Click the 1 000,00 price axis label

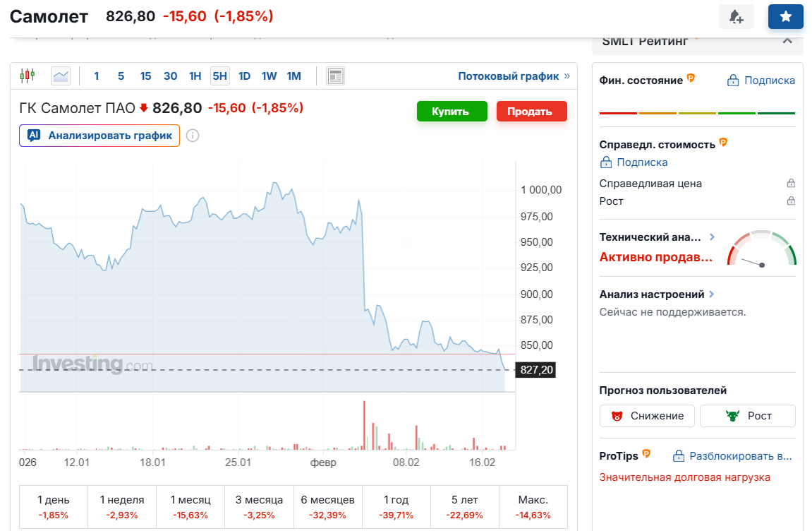click(541, 190)
